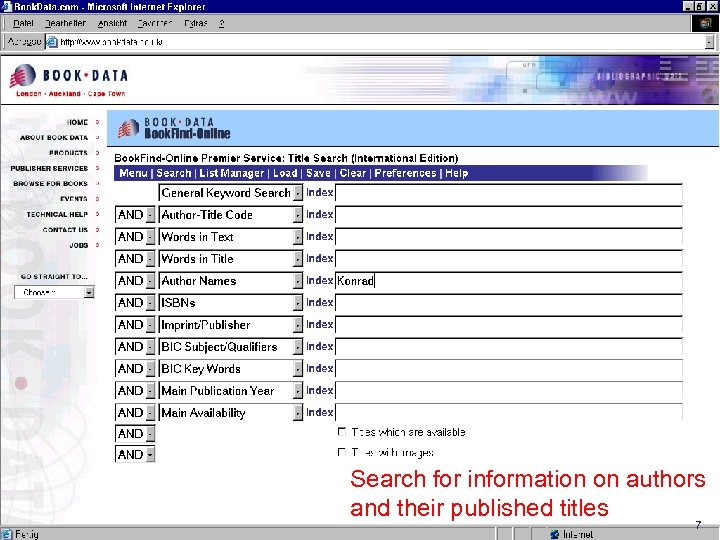The image size is (720, 540).
Task: Click the BookFind-Online banner logo
Action: click(x=174, y=128)
